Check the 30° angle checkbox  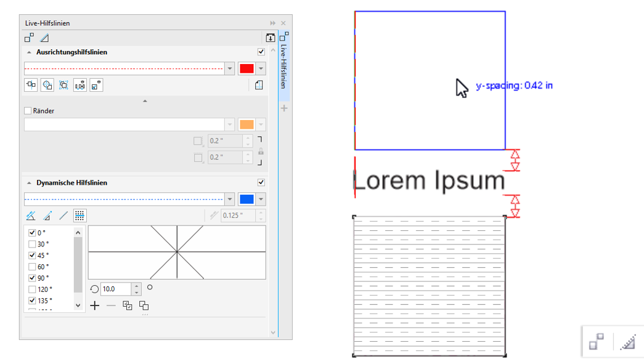tap(33, 244)
